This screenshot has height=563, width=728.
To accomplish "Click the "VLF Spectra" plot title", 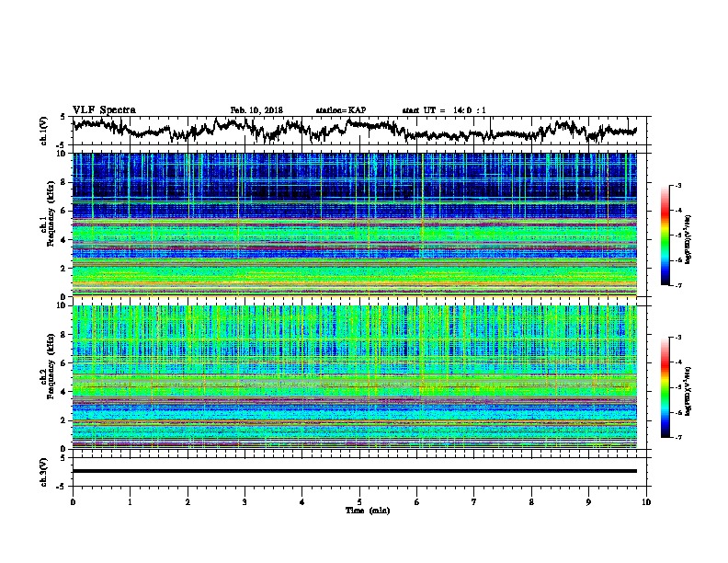I will tap(104, 110).
